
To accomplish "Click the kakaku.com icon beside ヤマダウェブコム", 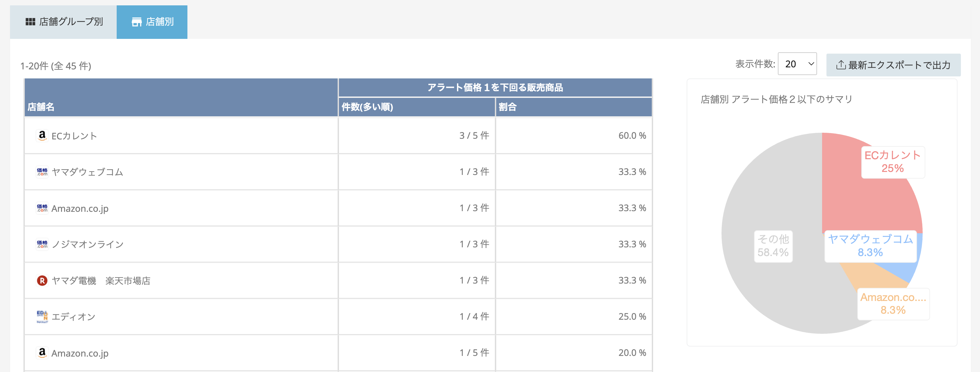I will click(42, 172).
